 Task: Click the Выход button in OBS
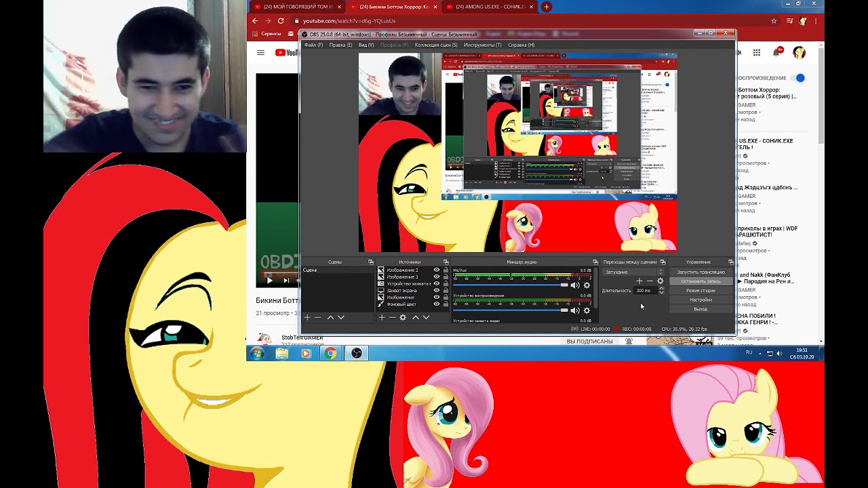701,309
